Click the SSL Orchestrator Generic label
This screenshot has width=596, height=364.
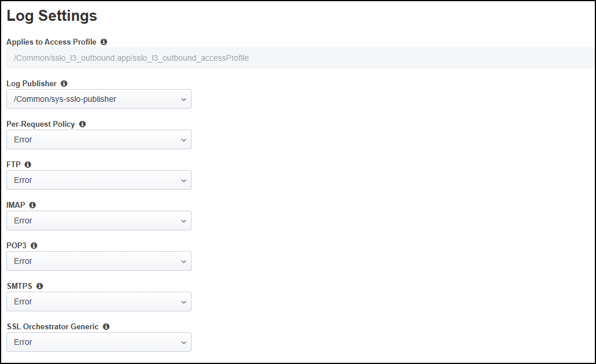tap(53, 327)
